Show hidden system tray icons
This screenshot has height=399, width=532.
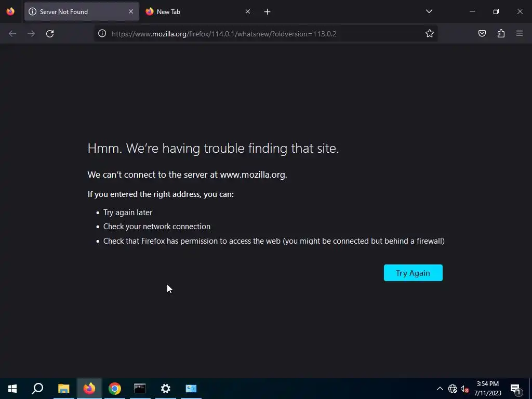point(440,389)
